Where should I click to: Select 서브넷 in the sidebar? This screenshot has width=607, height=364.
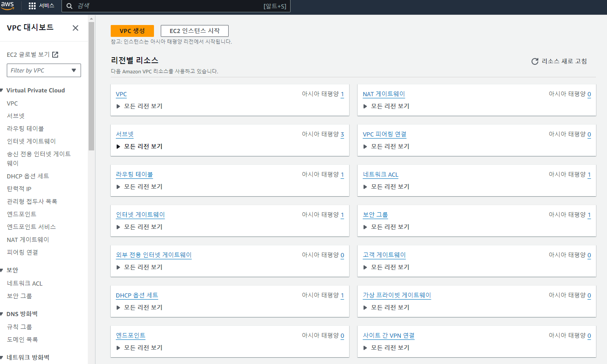point(16,116)
